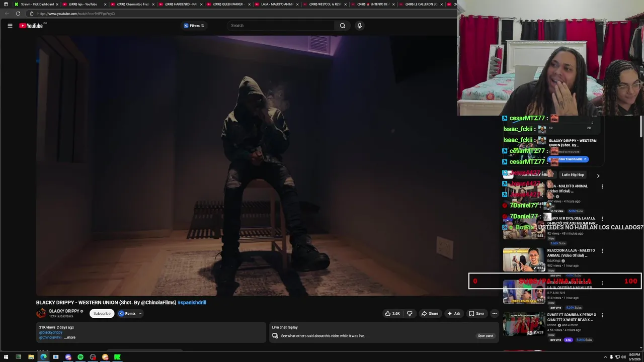Like the video with thumbs up

(x=392, y=314)
